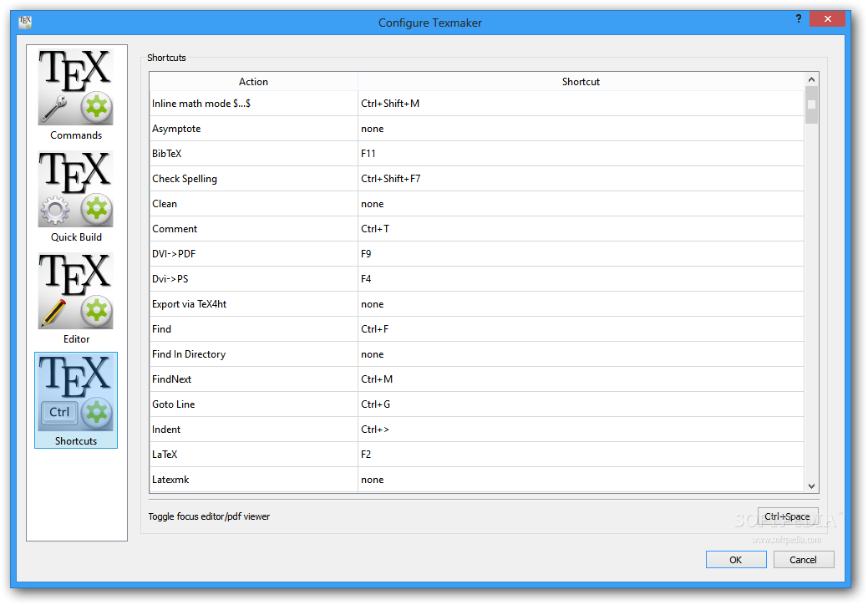Screen dimensions: 868x605
Task: Select the none shortcut for Latexmk
Action: click(x=581, y=480)
